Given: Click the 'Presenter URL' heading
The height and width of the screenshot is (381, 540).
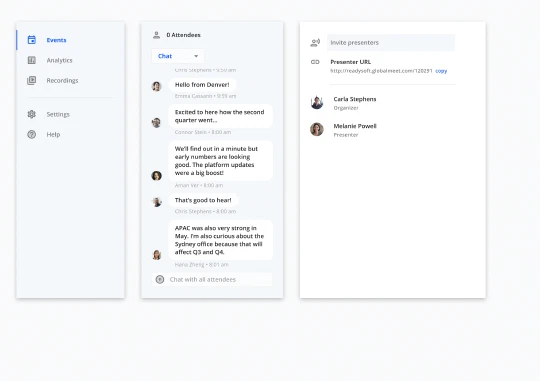Looking at the screenshot, I should 351,62.
